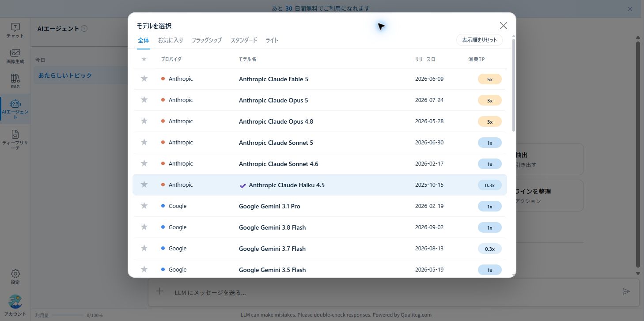644x321 pixels.
Task: Favorite Anthropic Claude Sonnet 4.6 with star
Action: tap(144, 163)
